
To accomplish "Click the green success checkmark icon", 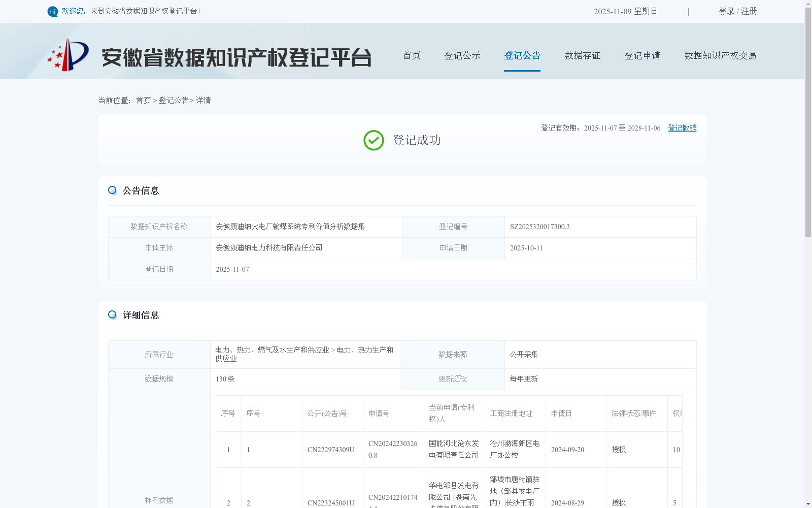I will (x=374, y=140).
